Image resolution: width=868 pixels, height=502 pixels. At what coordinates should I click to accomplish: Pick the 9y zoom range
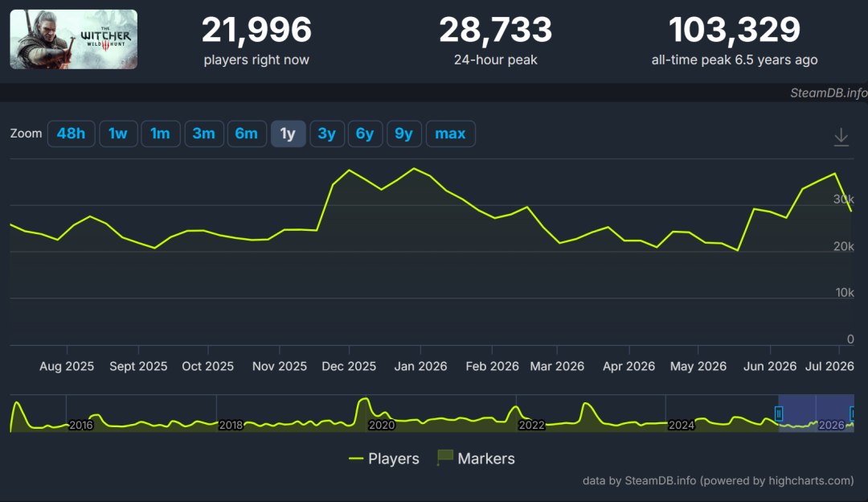(403, 134)
